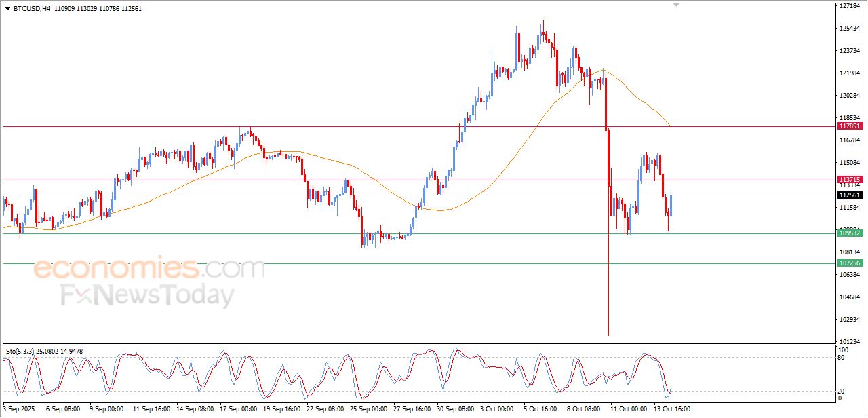
Task: Click the current price label 112561
Action: (x=850, y=195)
